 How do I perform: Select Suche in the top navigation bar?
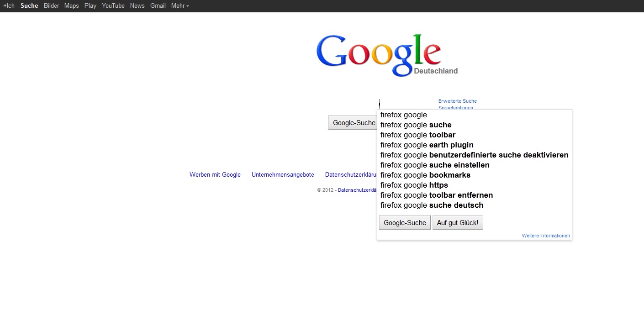29,6
